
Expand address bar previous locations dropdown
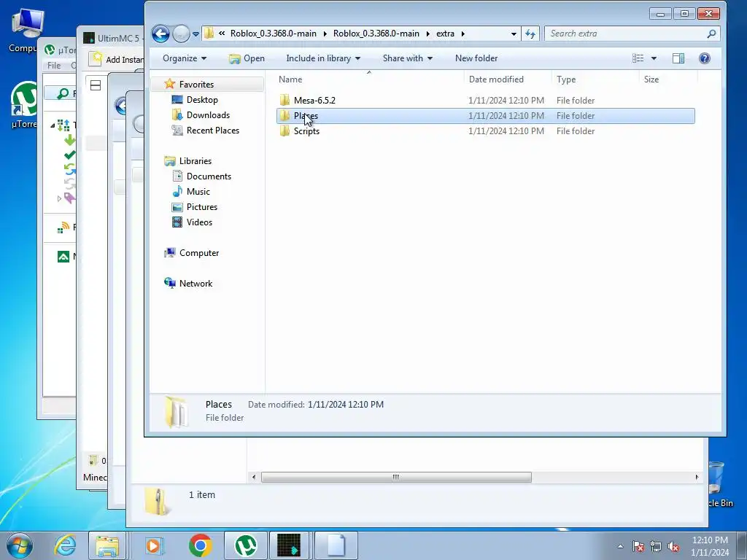coord(514,34)
